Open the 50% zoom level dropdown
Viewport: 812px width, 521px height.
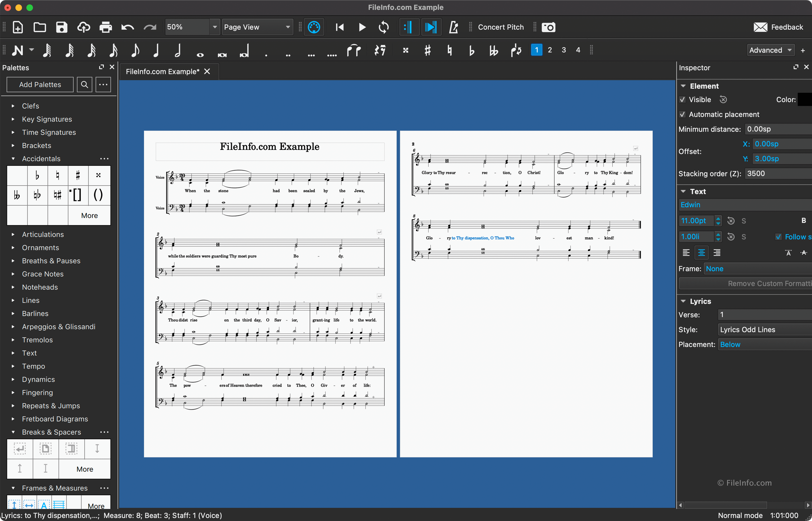(x=215, y=27)
